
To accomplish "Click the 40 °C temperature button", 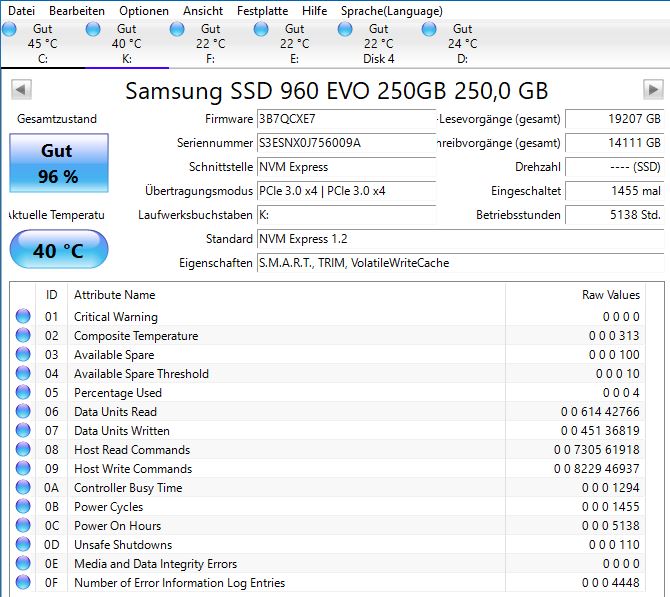I will 59,250.
